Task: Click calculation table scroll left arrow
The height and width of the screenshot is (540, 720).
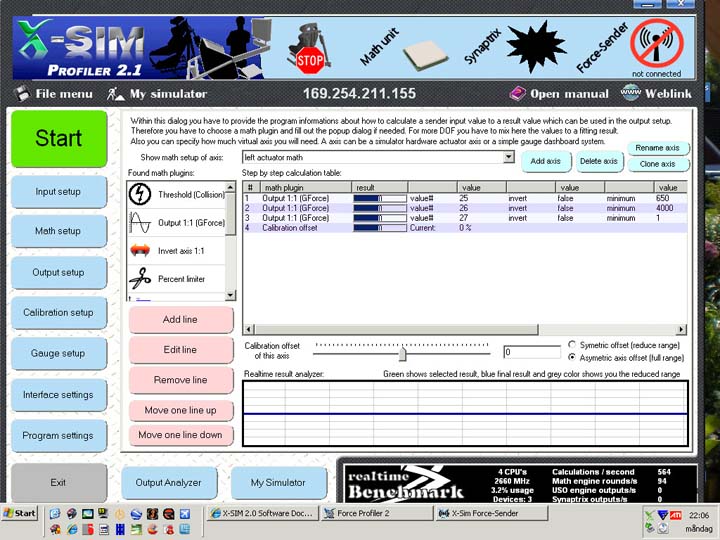Action: (248, 329)
